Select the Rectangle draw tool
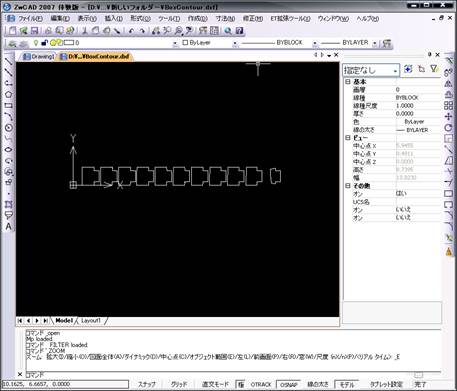This screenshot has width=457, height=391. pos(9,106)
